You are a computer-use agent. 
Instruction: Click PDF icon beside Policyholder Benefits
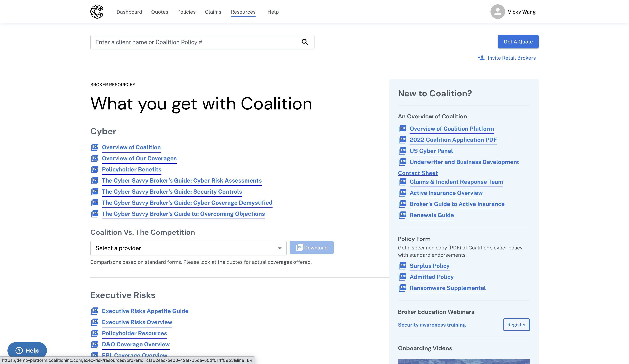(95, 169)
